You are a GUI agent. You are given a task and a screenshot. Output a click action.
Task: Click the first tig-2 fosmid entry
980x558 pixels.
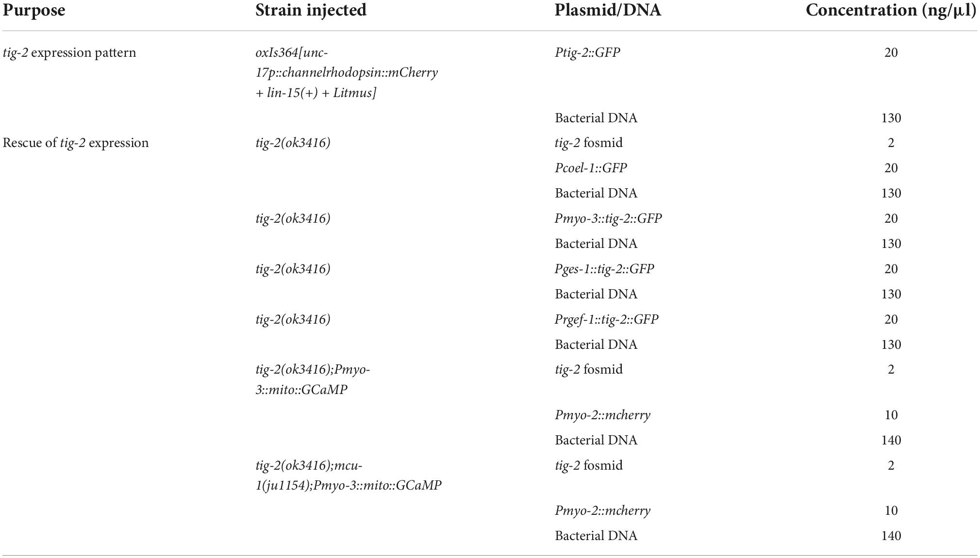click(588, 143)
